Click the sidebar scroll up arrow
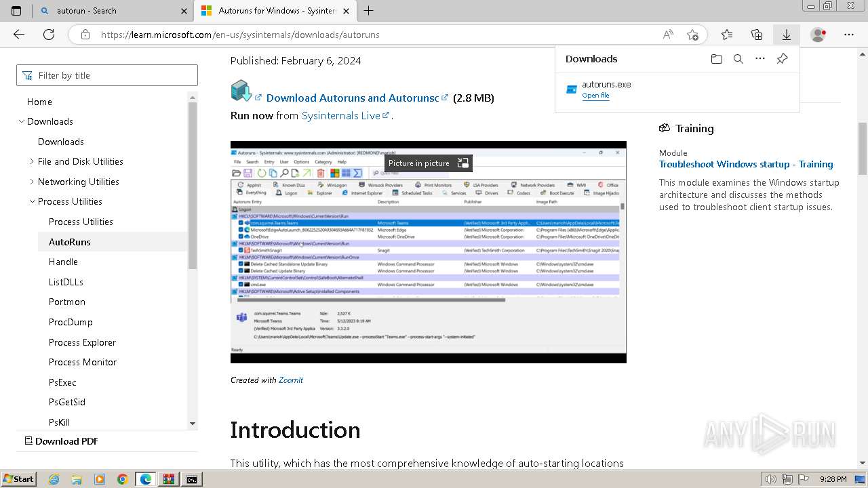This screenshot has width=868, height=488. (193, 97)
